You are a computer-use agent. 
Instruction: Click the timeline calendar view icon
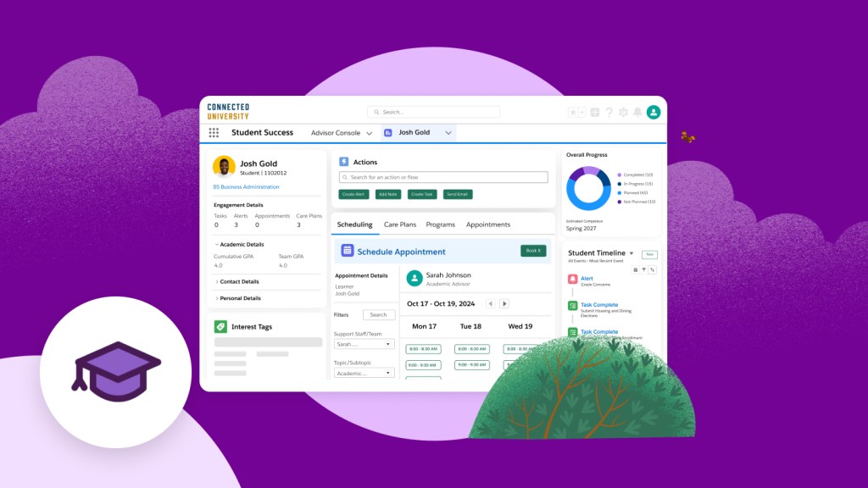(636, 270)
